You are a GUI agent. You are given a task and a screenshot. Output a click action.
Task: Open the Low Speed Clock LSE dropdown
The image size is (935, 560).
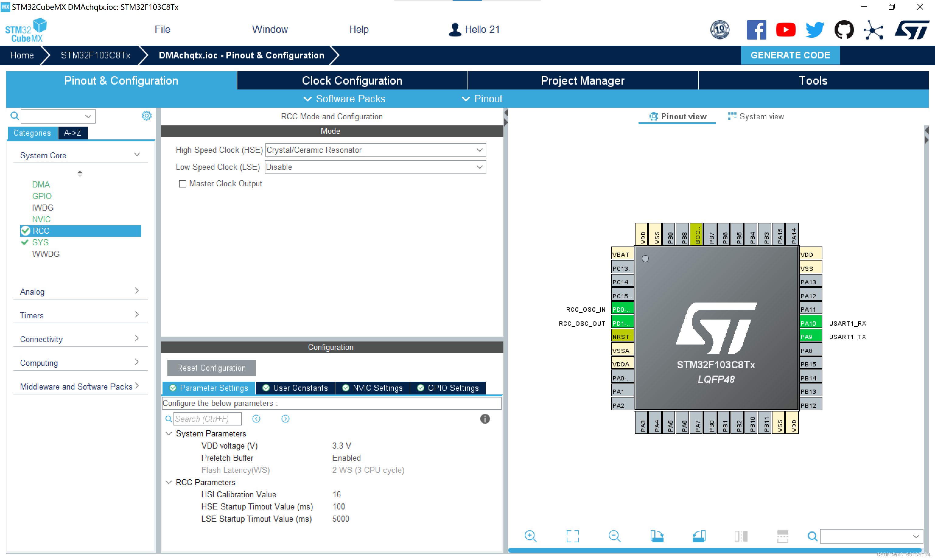coord(376,167)
